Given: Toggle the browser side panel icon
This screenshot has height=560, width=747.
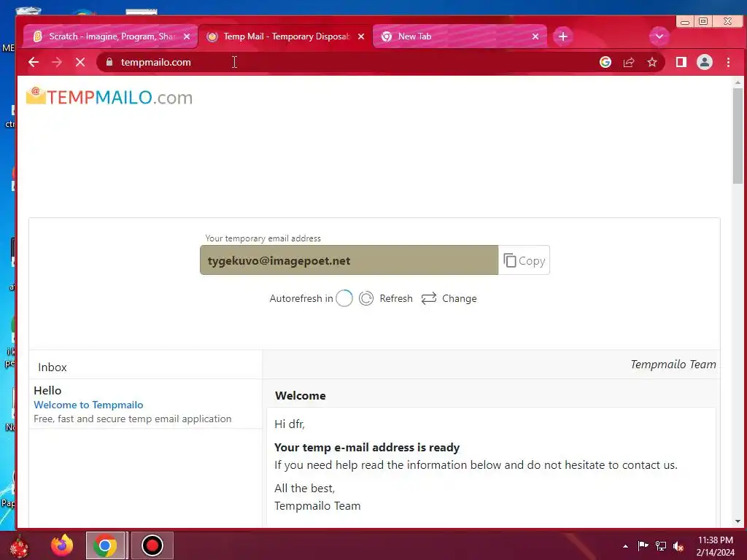Looking at the screenshot, I should click(x=681, y=63).
